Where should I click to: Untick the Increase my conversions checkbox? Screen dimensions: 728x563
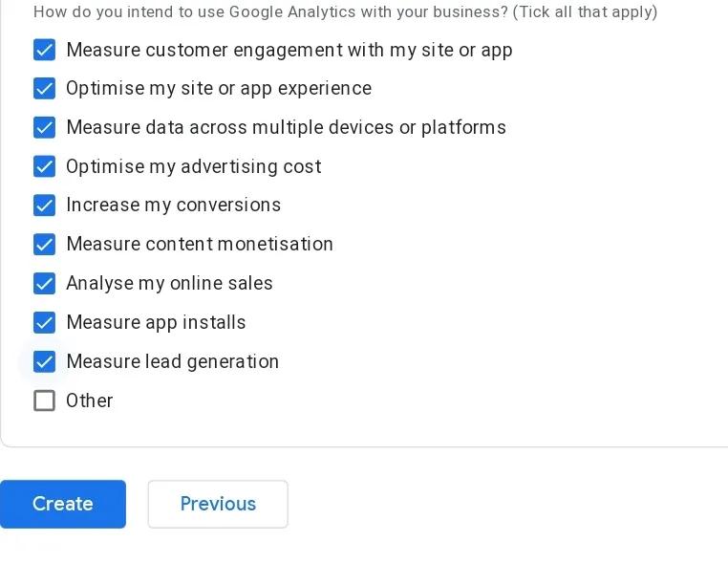pos(45,206)
